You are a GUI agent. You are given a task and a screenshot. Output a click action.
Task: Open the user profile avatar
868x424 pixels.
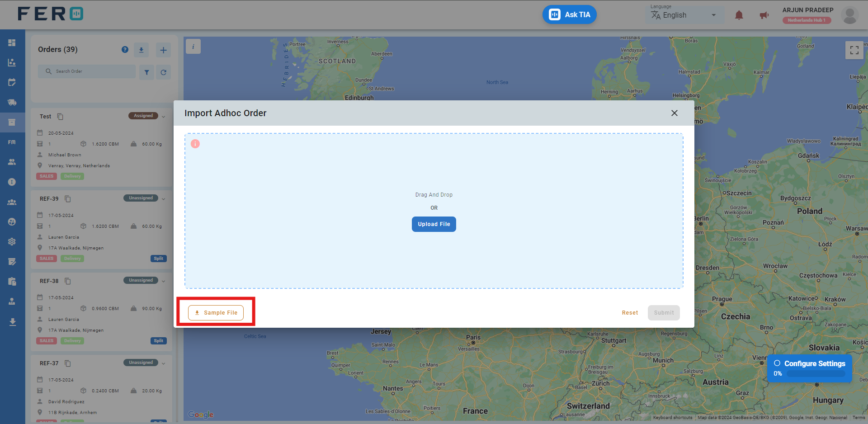click(850, 15)
